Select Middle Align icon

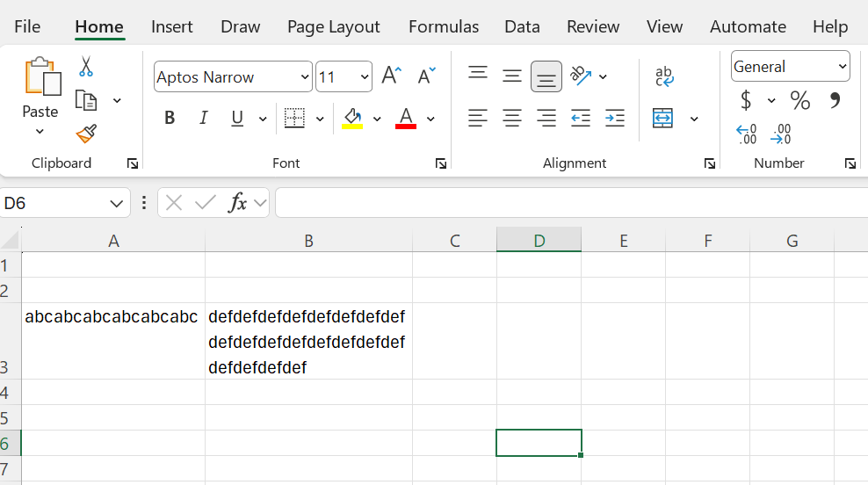click(512, 76)
